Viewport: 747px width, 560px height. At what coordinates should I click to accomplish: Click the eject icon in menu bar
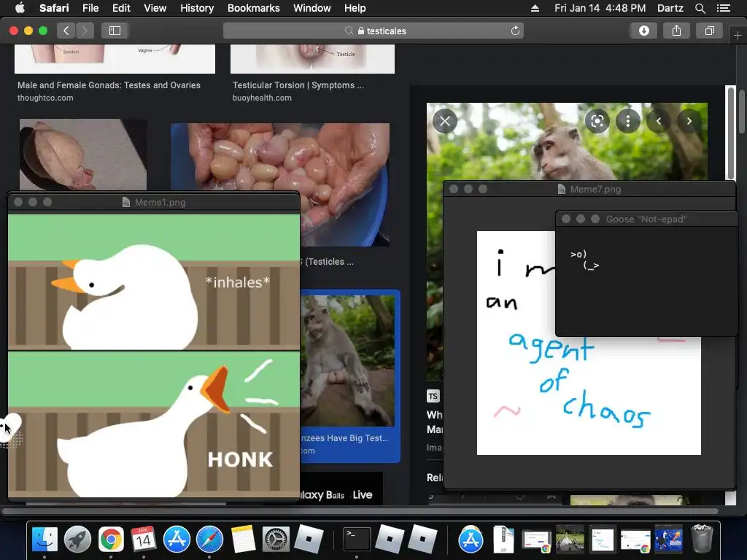[535, 8]
